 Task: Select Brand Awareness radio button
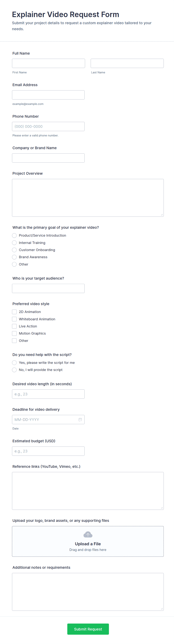[x=14, y=257]
